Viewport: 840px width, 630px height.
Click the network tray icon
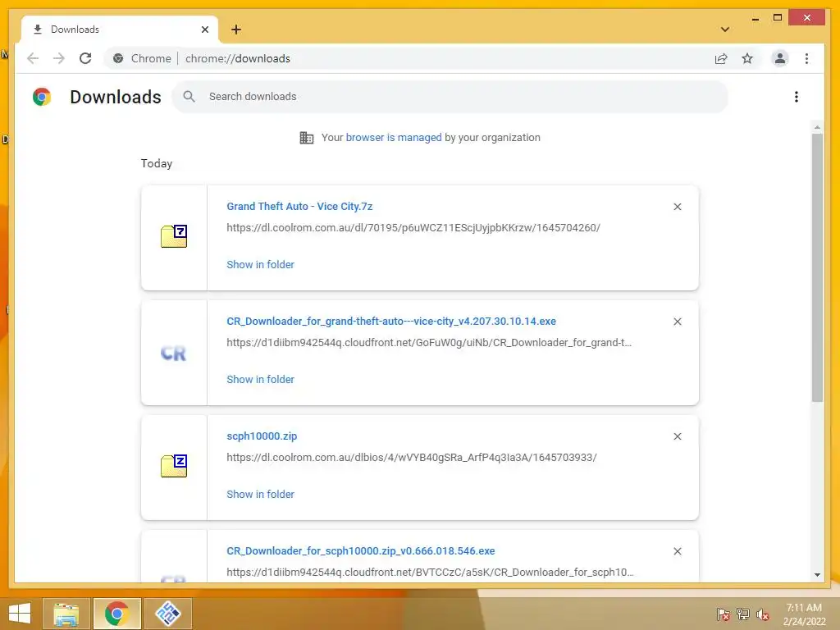742,614
